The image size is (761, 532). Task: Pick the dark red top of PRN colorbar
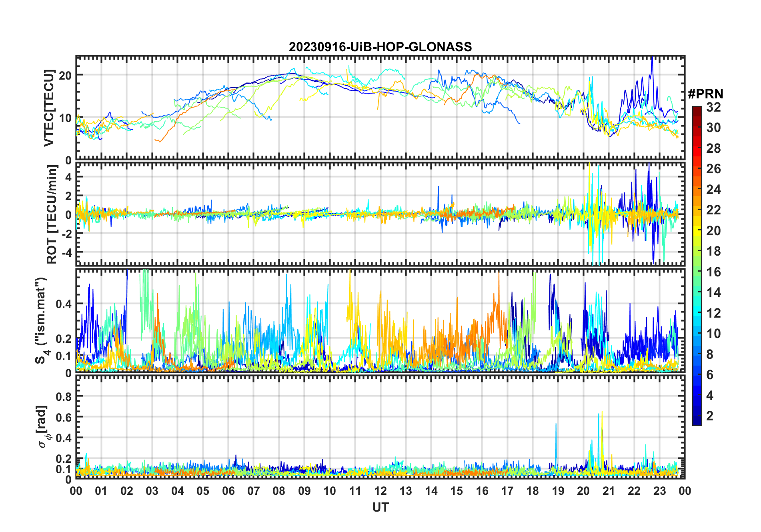[x=697, y=109]
